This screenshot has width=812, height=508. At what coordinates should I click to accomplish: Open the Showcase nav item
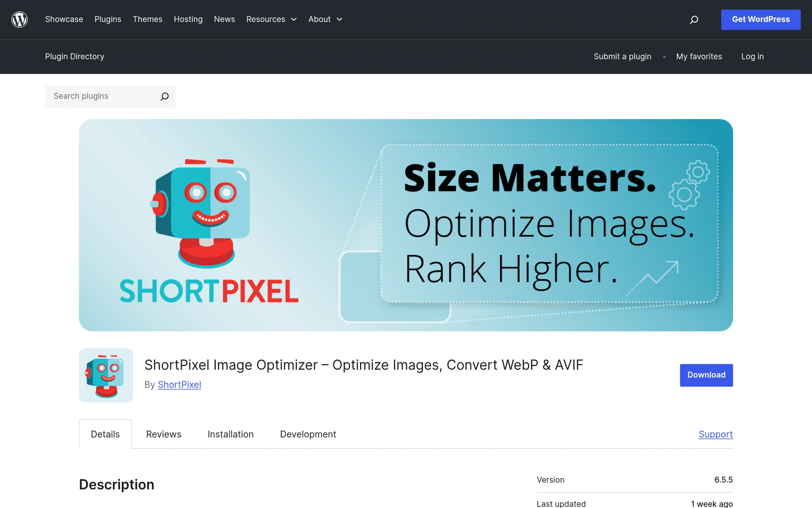[64, 19]
